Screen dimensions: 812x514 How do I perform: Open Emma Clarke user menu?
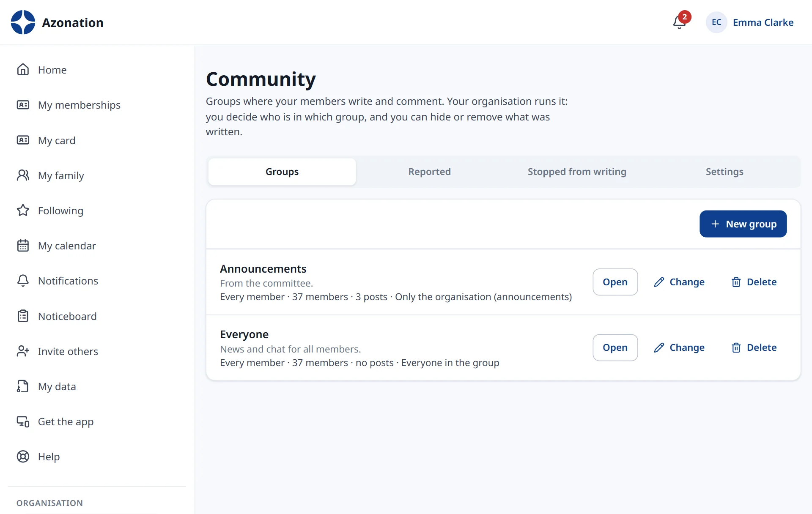click(x=750, y=22)
